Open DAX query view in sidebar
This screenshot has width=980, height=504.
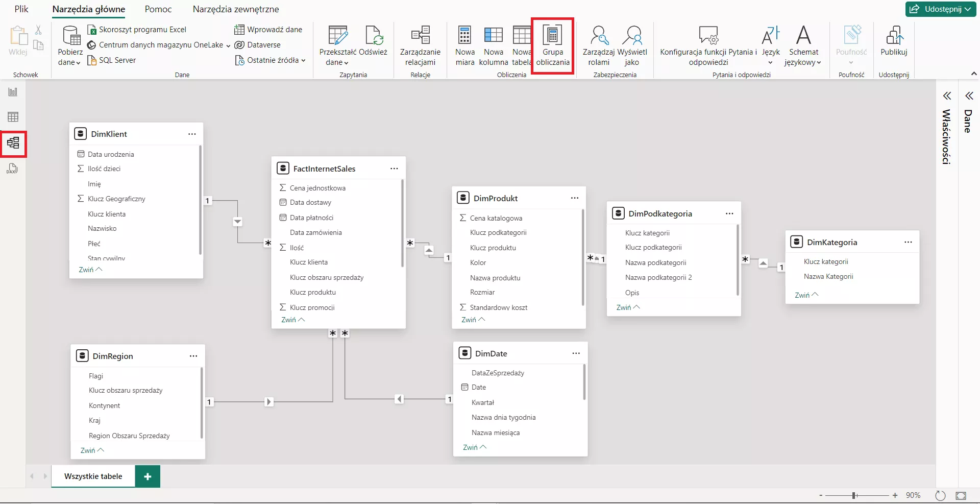(x=13, y=169)
